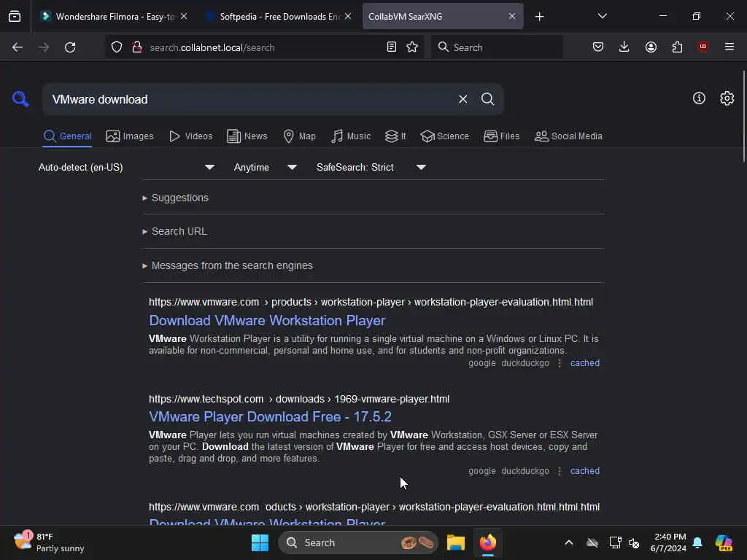The height and width of the screenshot is (560, 747).
Task: Open cached link for VMware Workstation Player result
Action: (584, 363)
